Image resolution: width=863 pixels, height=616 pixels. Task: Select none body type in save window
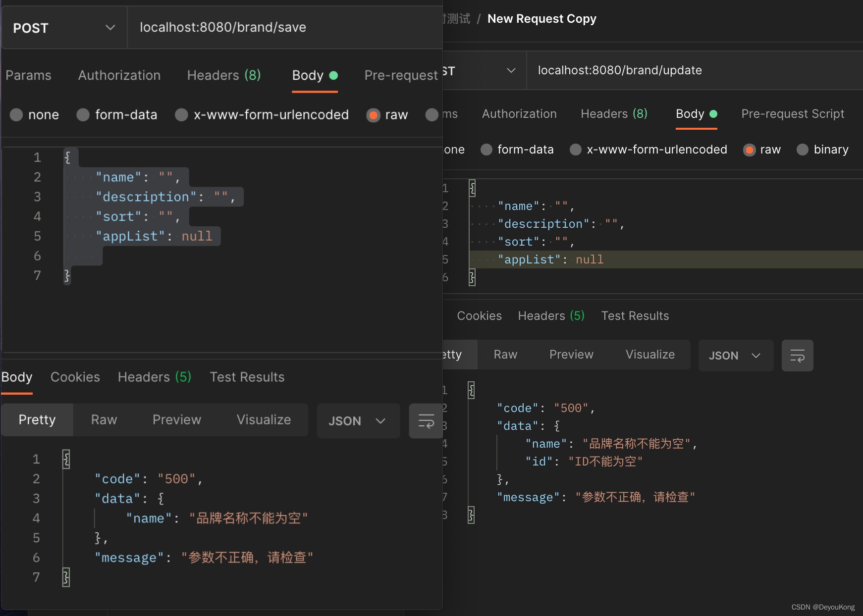coord(34,115)
